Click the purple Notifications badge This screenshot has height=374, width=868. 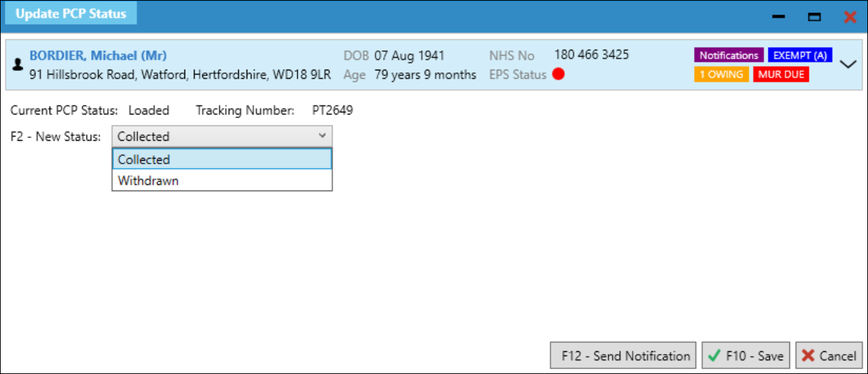(x=729, y=56)
